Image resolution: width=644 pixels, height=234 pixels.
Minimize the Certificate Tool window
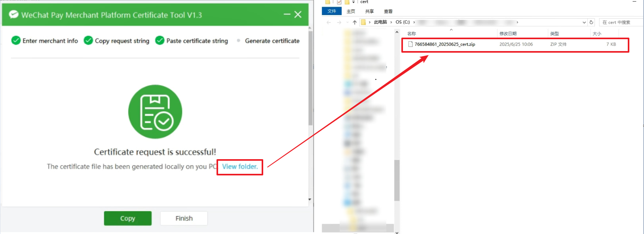(x=287, y=15)
